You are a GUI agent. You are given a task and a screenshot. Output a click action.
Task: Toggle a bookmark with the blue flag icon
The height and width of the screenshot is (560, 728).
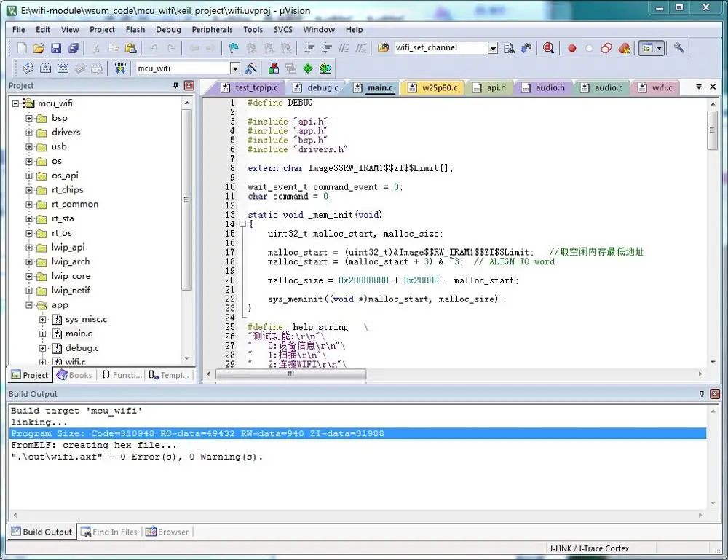pos(234,48)
